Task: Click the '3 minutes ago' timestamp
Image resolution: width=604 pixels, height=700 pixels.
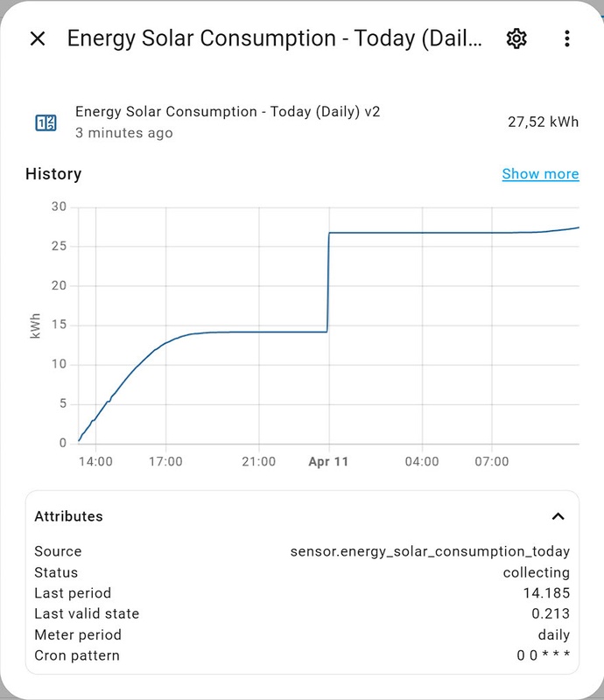Action: pyautogui.click(x=124, y=133)
